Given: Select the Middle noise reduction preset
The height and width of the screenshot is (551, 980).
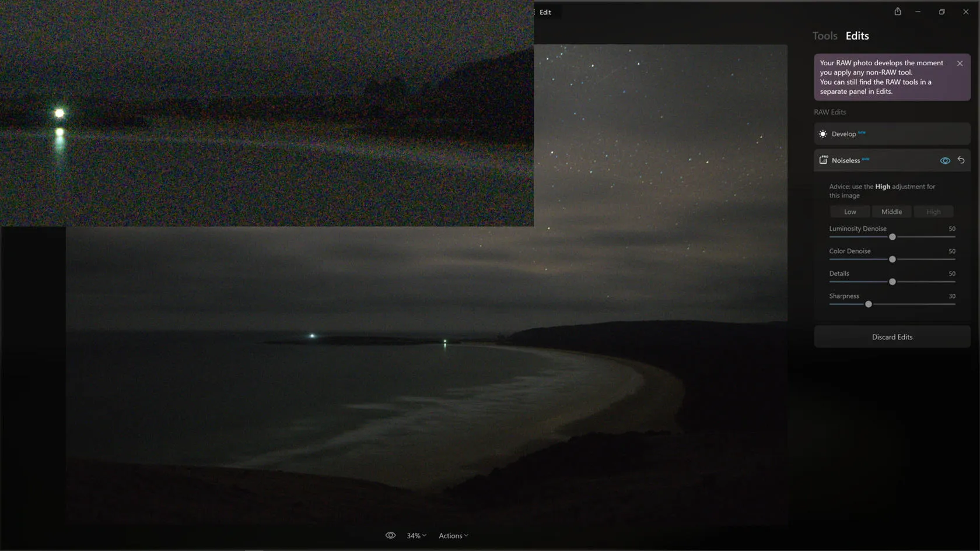Looking at the screenshot, I should (x=891, y=212).
